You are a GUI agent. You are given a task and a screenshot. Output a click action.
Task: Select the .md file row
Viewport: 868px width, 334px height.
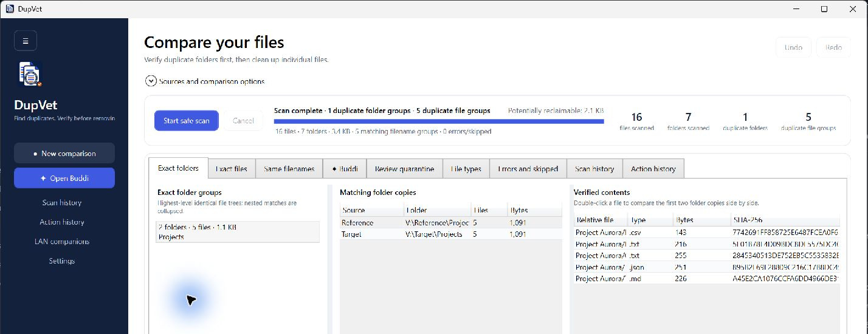pyautogui.click(x=707, y=279)
